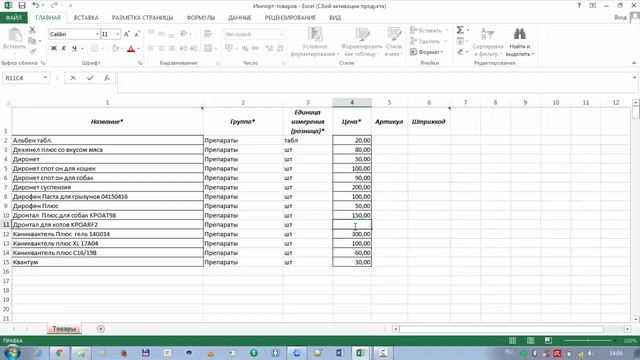Open the ФАЙЛ (File) tab

tap(13, 18)
